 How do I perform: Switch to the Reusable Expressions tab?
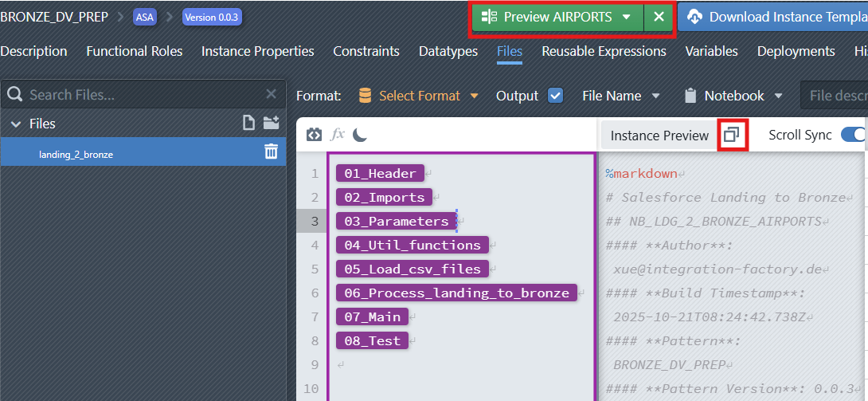click(604, 51)
